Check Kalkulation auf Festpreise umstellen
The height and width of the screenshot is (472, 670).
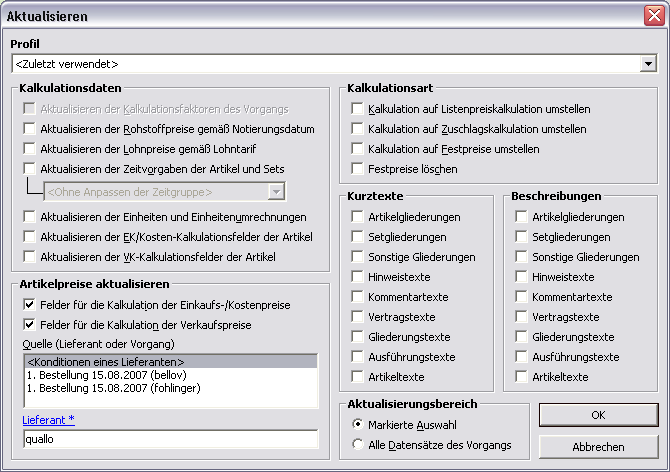tap(357, 149)
